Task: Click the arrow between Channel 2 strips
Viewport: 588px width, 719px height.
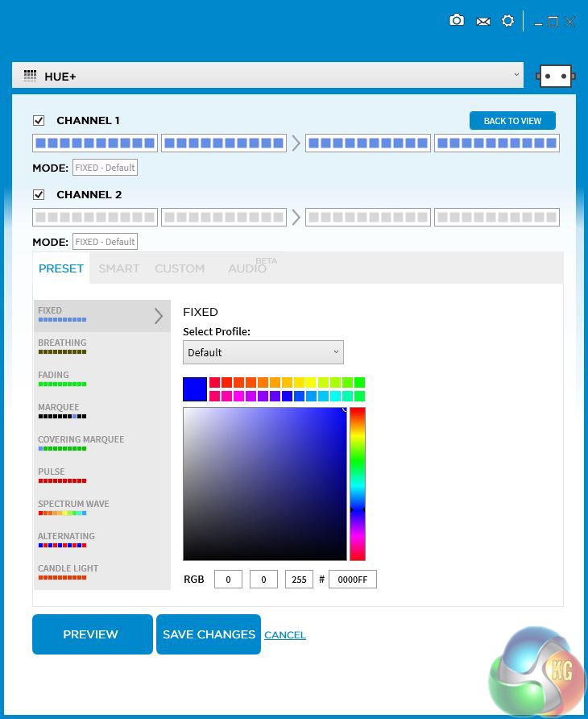Action: [296, 218]
